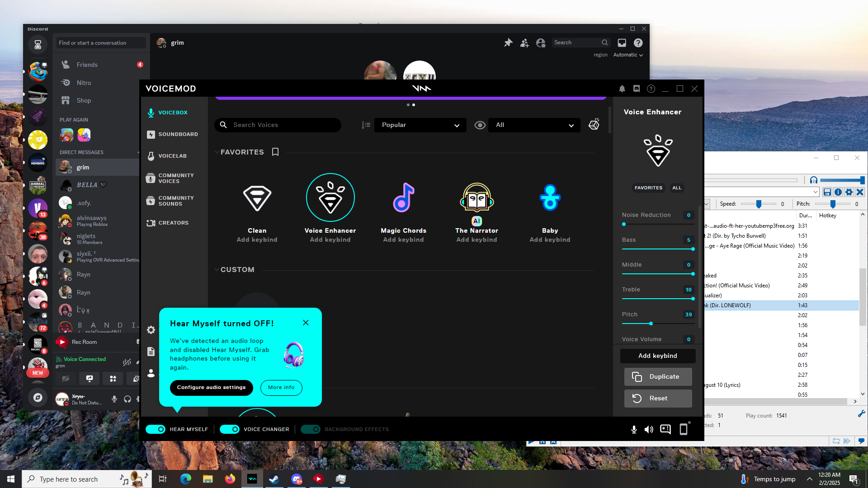868x488 pixels.
Task: Click the Voicemod microphone mute icon
Action: (x=634, y=429)
